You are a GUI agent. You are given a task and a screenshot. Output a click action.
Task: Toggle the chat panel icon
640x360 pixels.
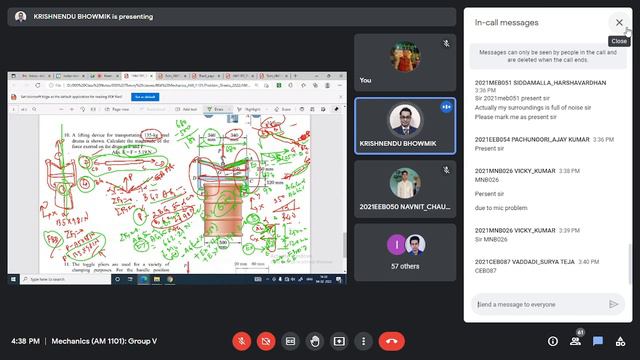(x=598, y=341)
